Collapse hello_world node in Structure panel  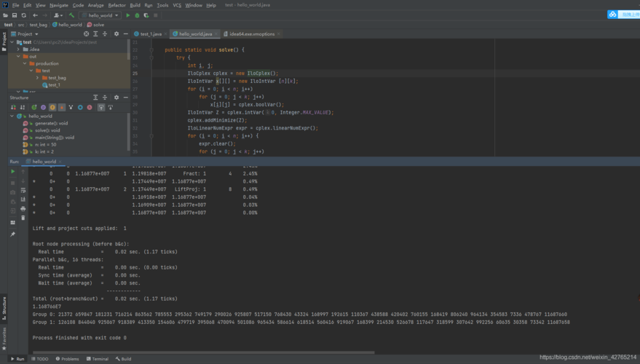tap(12, 116)
